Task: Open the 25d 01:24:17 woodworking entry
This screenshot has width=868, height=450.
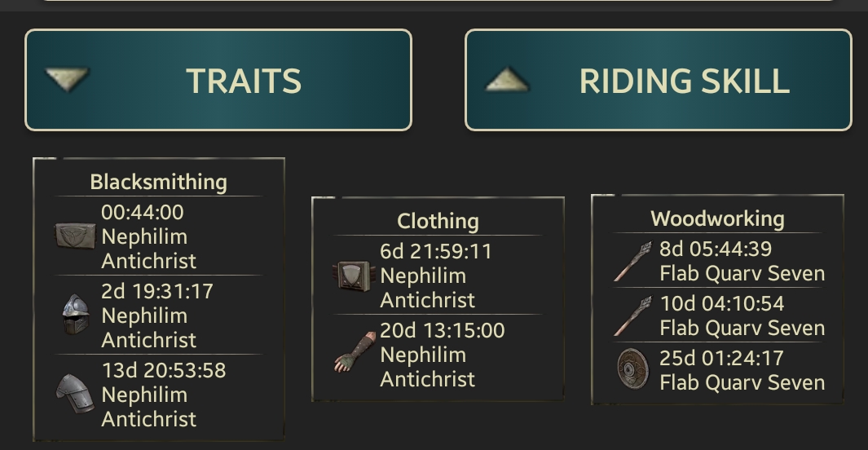Action: [717, 370]
